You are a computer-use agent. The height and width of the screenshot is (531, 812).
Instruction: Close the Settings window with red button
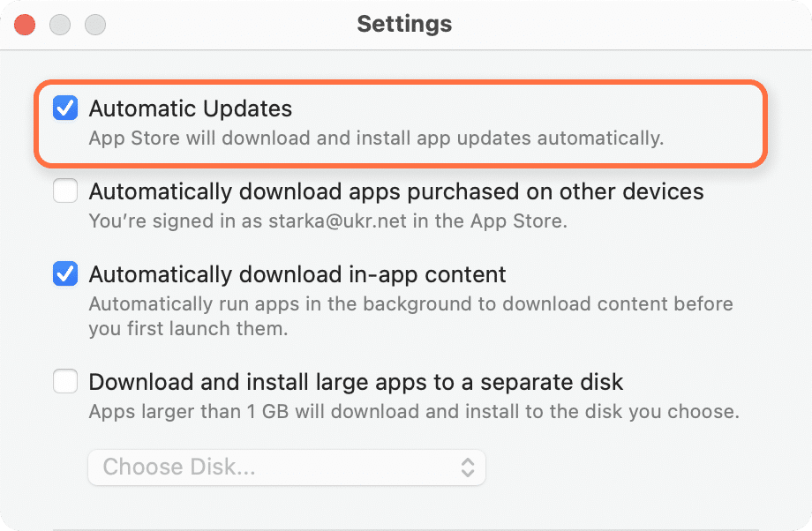[24, 25]
